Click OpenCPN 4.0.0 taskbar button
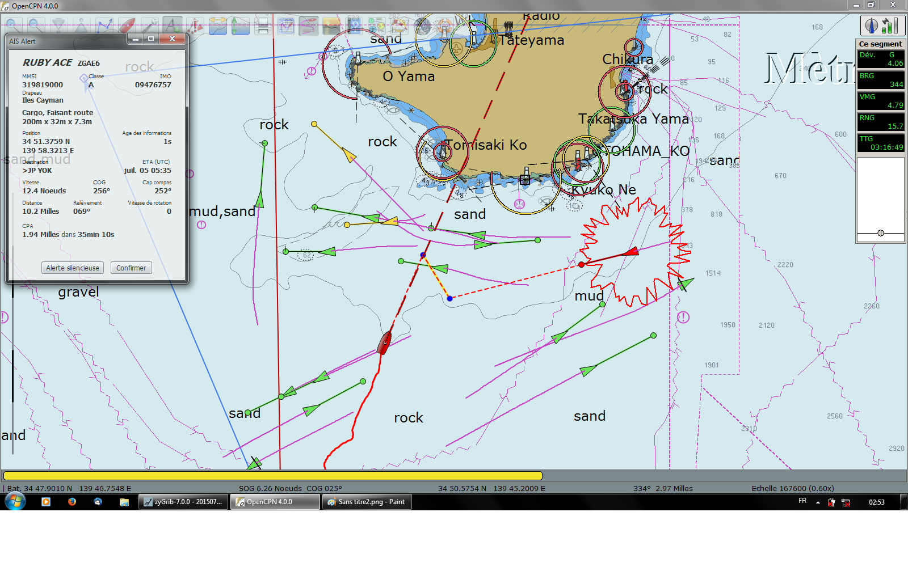 275,502
